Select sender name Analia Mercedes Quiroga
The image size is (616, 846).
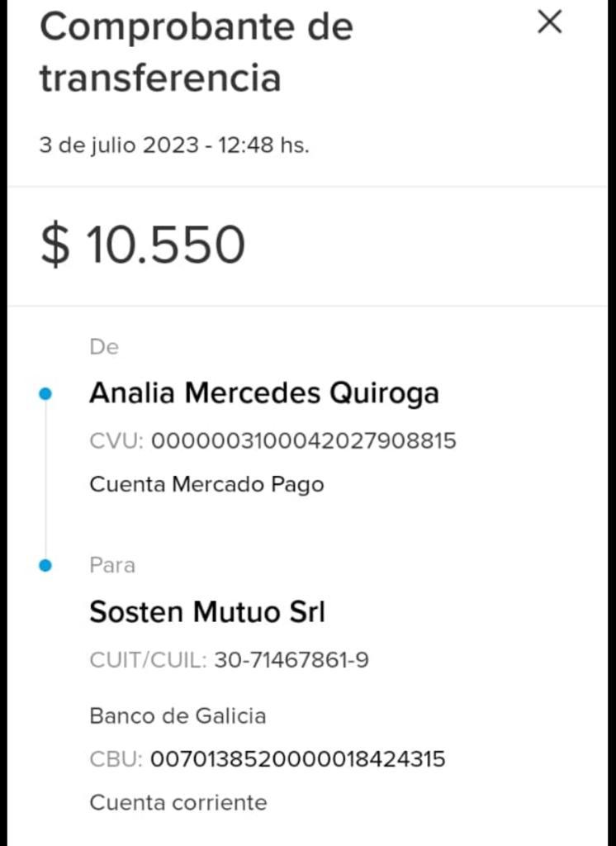coord(263,393)
